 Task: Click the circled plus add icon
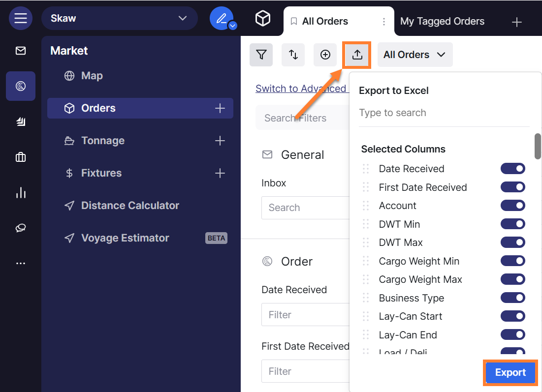[x=325, y=55]
